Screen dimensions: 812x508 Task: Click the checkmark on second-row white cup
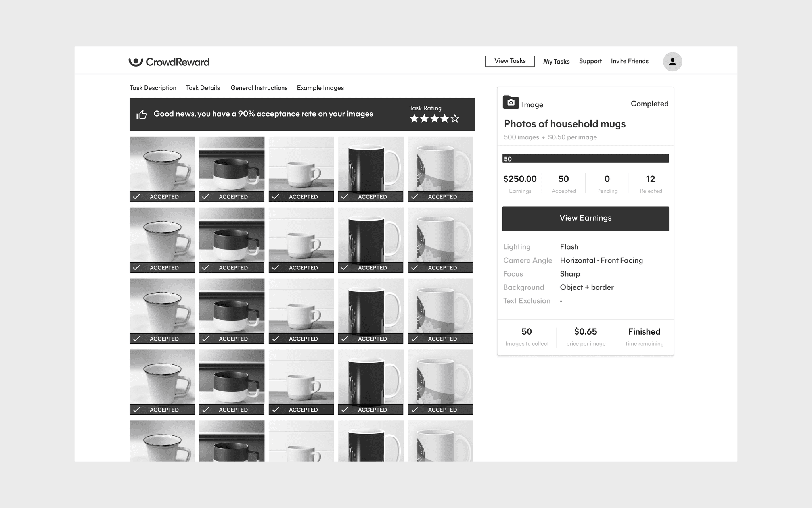pyautogui.click(x=276, y=268)
